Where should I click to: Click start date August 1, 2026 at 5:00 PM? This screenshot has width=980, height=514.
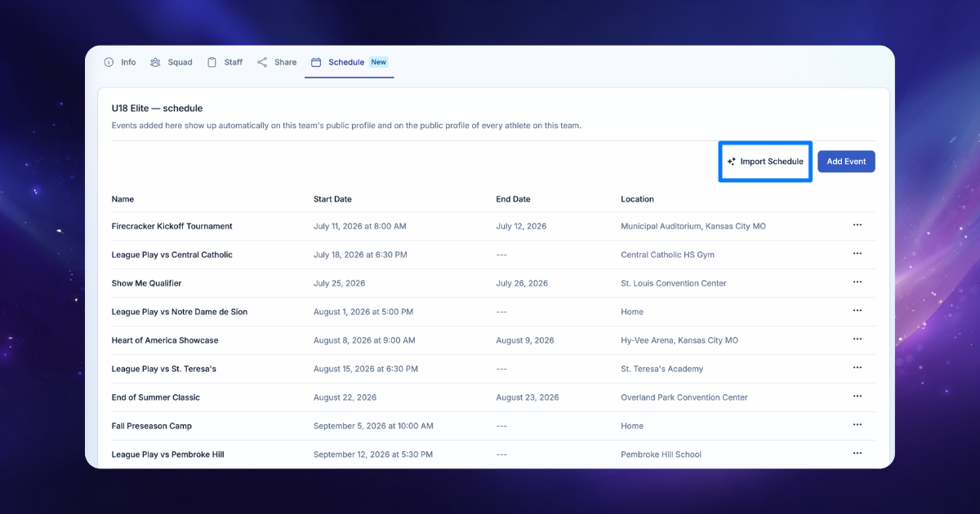point(363,312)
